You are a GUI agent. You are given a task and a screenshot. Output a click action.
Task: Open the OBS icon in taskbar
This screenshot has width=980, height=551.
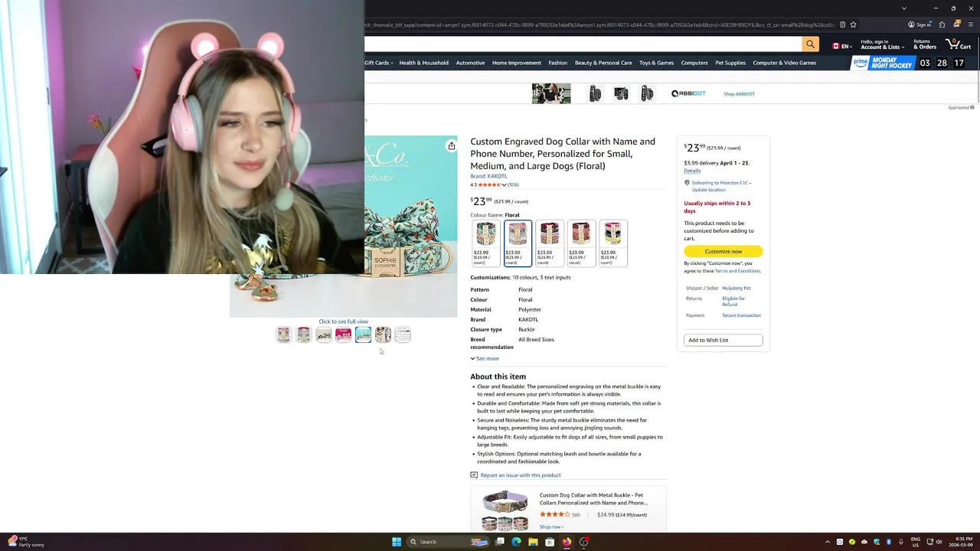coord(583,542)
